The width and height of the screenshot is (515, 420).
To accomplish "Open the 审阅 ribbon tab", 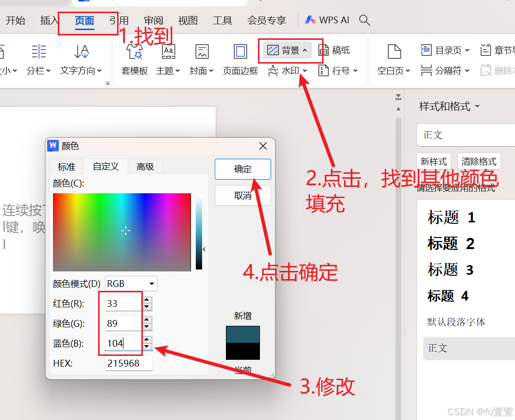I will click(154, 21).
